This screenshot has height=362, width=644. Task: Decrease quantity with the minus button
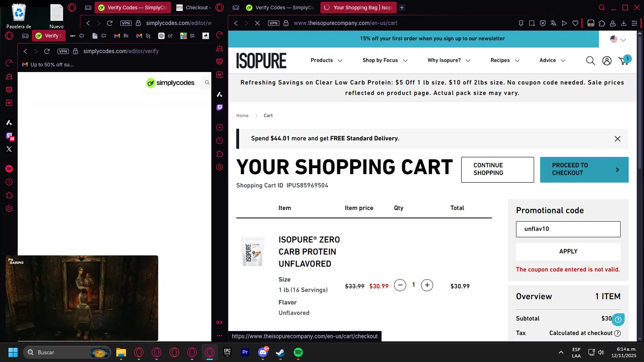tap(400, 285)
